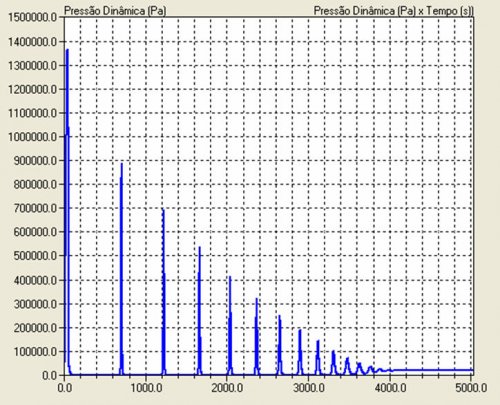Click the sixth peak near 320000 Pa
This screenshot has height=405, width=500.
click(257, 299)
